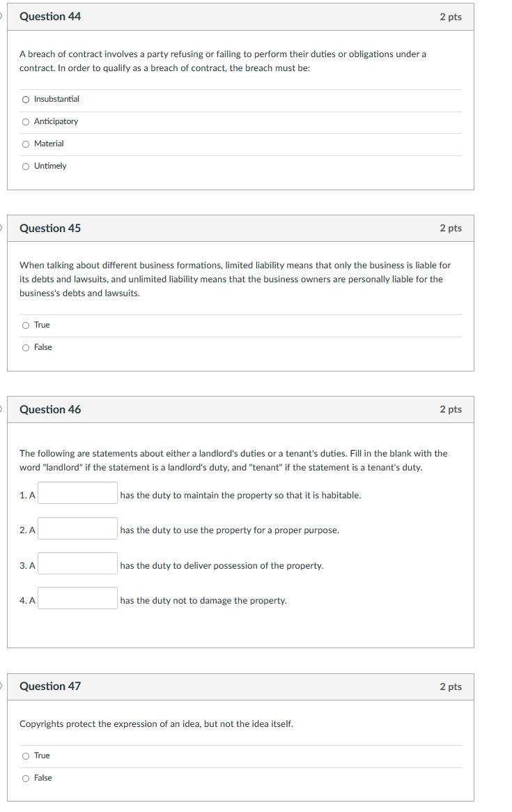Viewport: 512px width, 812px height.
Task: Mark "True" for Question 47
Action: coord(25,756)
